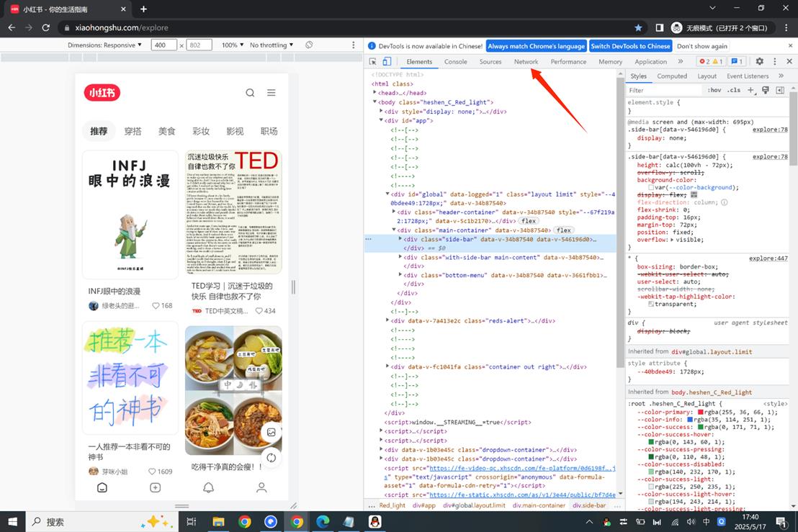Like the INFJ post via heart icon 168
The width and height of the screenshot is (798, 532).
(156, 306)
